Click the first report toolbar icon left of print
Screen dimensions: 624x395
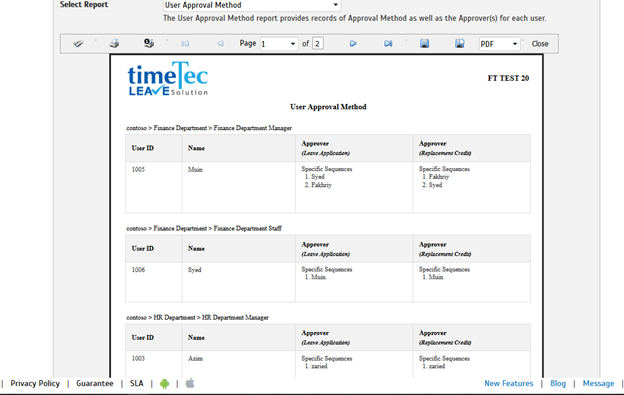tap(78, 43)
